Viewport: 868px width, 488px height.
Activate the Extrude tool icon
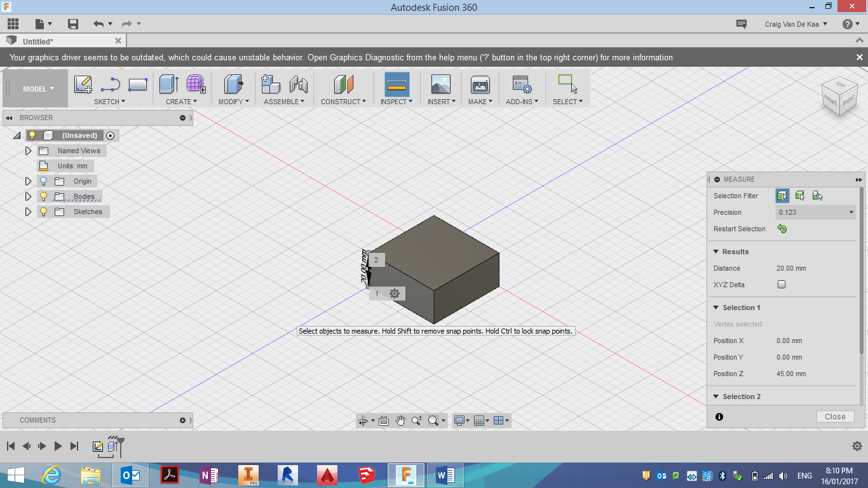[168, 84]
